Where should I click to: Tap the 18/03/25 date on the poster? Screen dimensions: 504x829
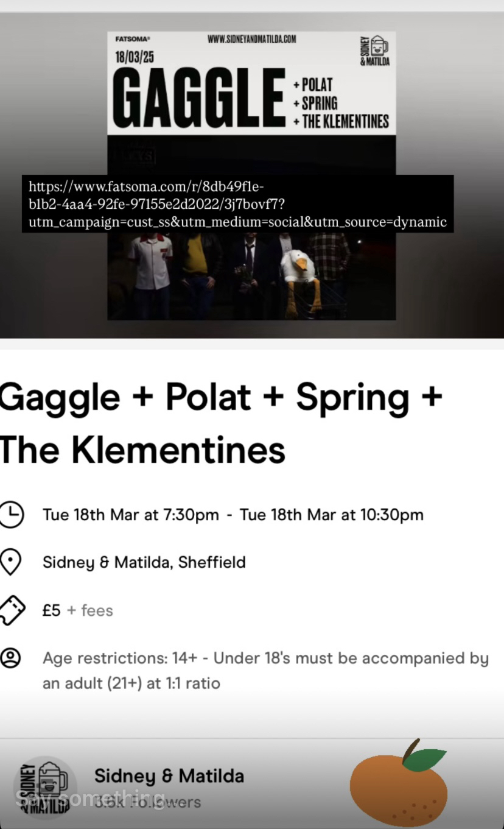(x=135, y=57)
